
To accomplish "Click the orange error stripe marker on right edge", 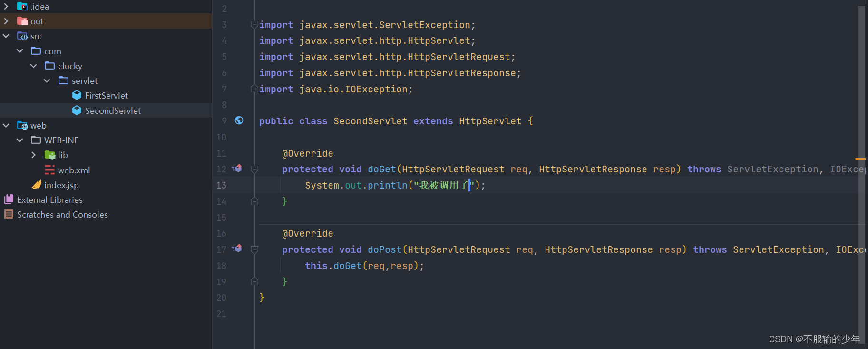I will [860, 159].
